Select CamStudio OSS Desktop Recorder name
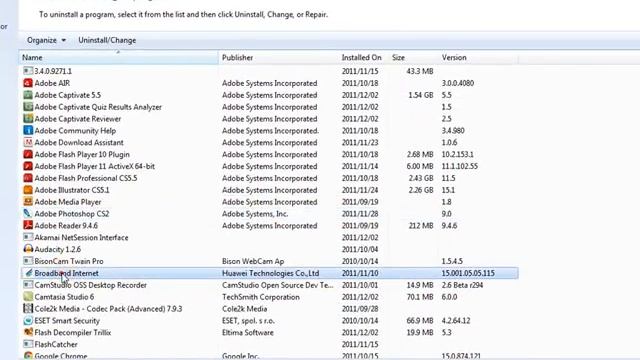Viewport: 640px width, 360px height. pyautogui.click(x=91, y=285)
